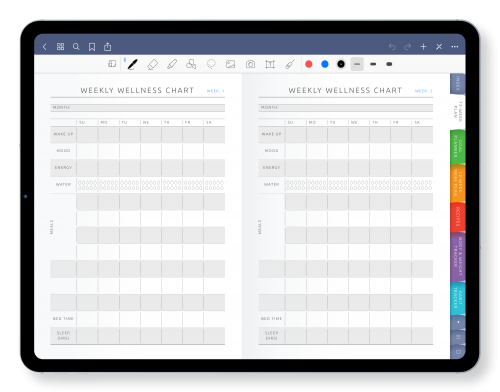The width and height of the screenshot is (500, 392).
Task: Tap the right page title Weekly Wellness Chart
Action: (345, 90)
